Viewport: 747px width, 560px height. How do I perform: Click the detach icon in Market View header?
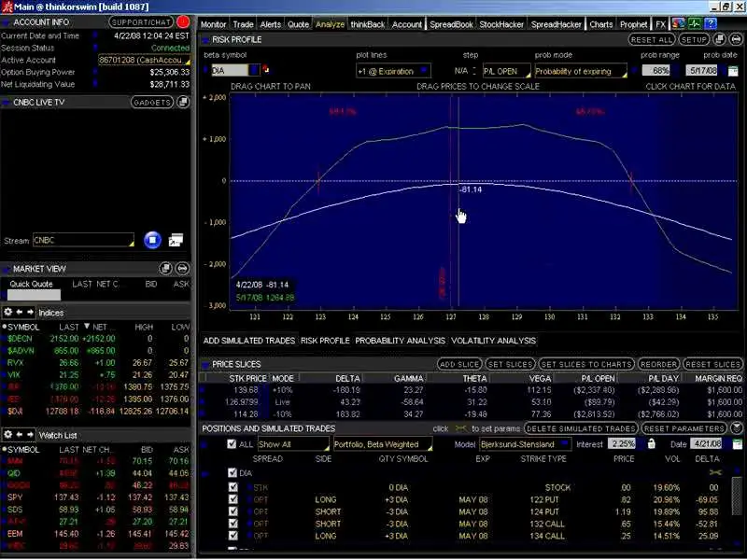point(165,269)
